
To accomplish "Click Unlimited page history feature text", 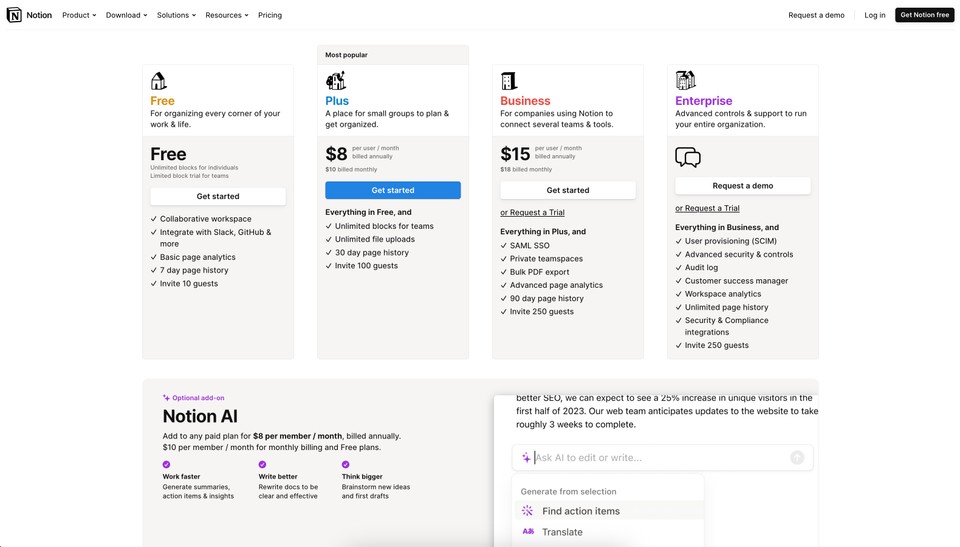I will 726,307.
